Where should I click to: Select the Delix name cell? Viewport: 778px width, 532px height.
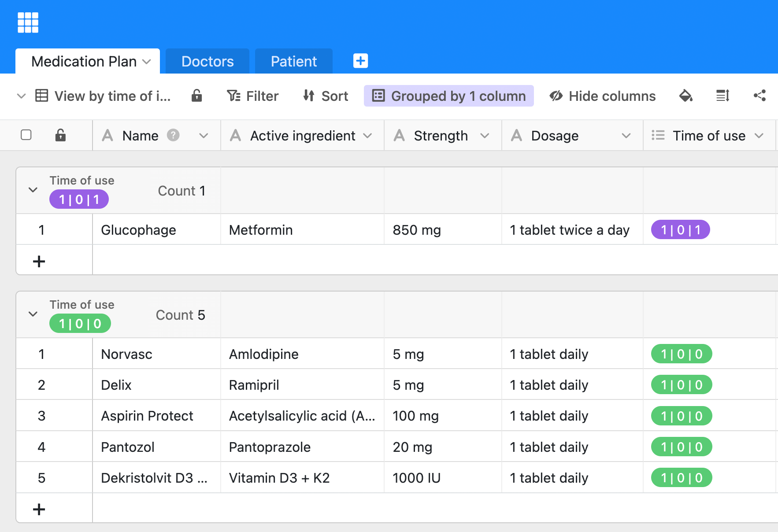156,384
